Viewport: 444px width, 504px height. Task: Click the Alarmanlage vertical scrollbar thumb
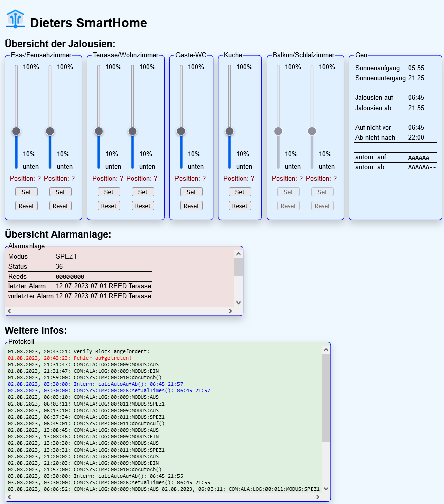238,267
